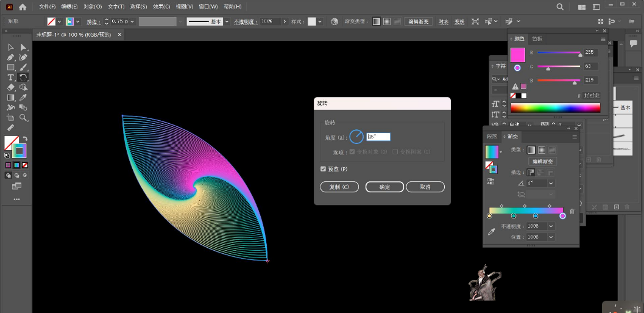Screen dimensions: 644x313
Task: Choose the Rotate tool
Action: click(x=23, y=77)
